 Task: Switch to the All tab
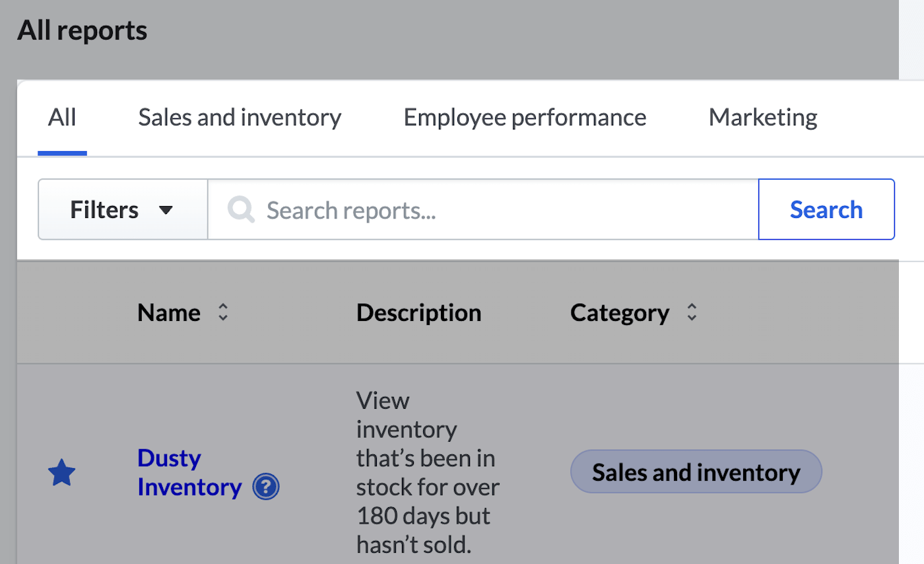click(62, 118)
